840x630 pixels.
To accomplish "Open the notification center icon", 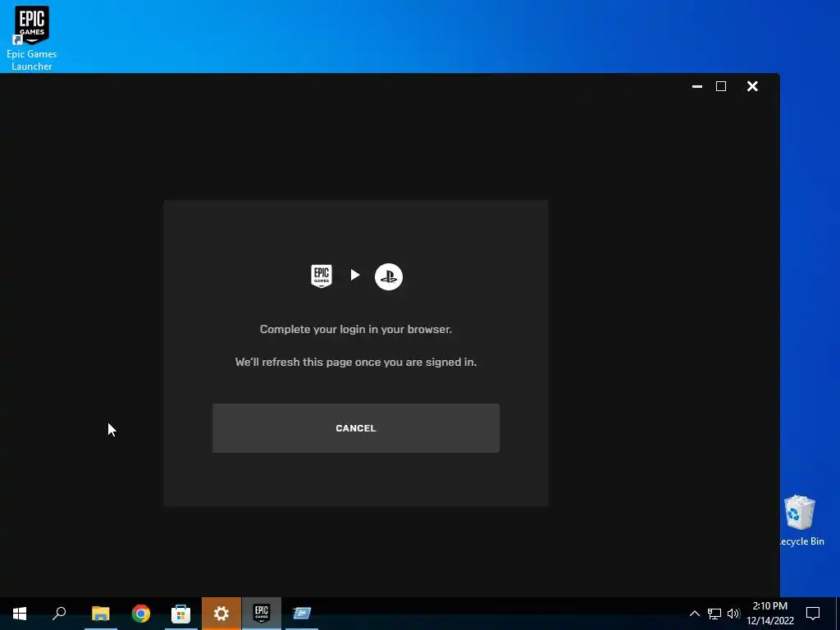I will [813, 614].
